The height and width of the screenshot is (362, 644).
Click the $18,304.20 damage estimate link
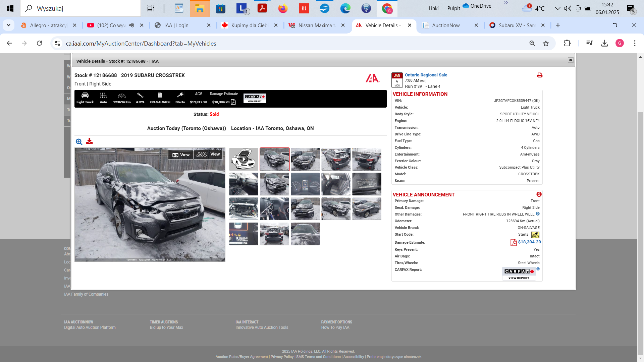(529, 242)
